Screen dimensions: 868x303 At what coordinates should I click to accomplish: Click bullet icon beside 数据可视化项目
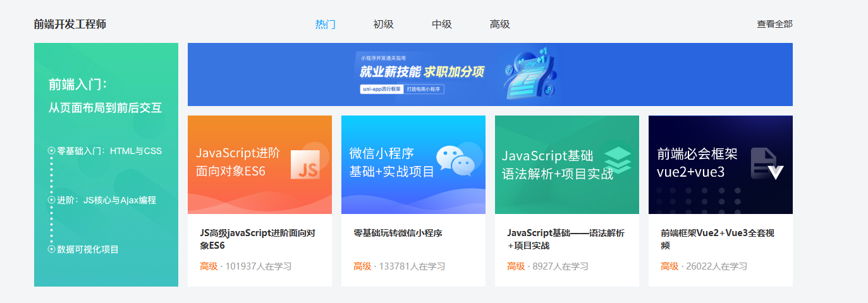coord(51,249)
